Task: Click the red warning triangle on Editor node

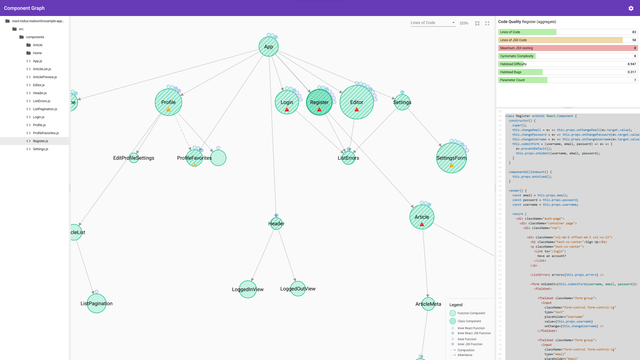Action: tap(357, 110)
